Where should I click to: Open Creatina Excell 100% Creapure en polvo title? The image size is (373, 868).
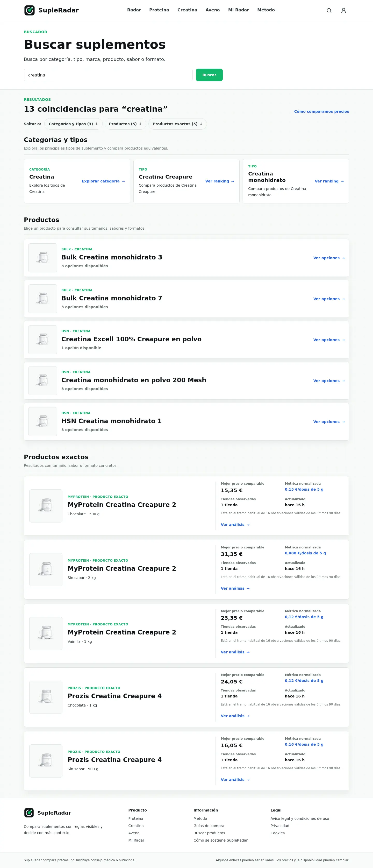tap(131, 339)
